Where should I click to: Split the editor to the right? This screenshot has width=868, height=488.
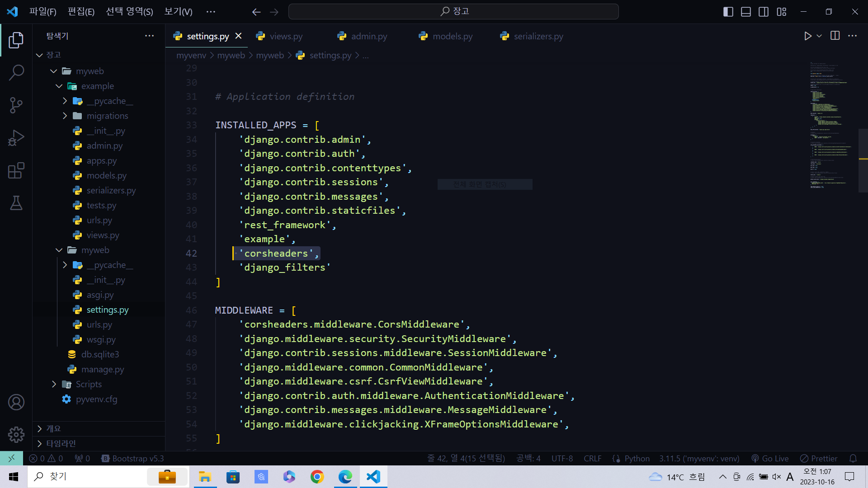tap(835, 36)
